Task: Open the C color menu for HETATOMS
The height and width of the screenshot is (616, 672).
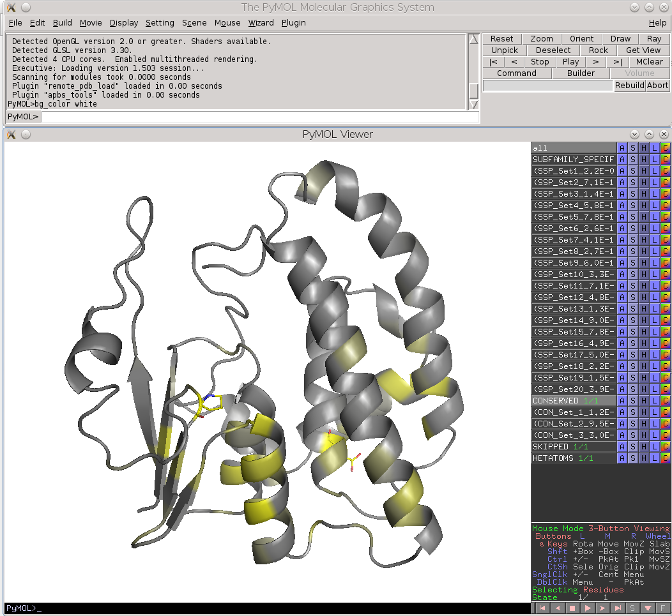Action: (x=665, y=458)
